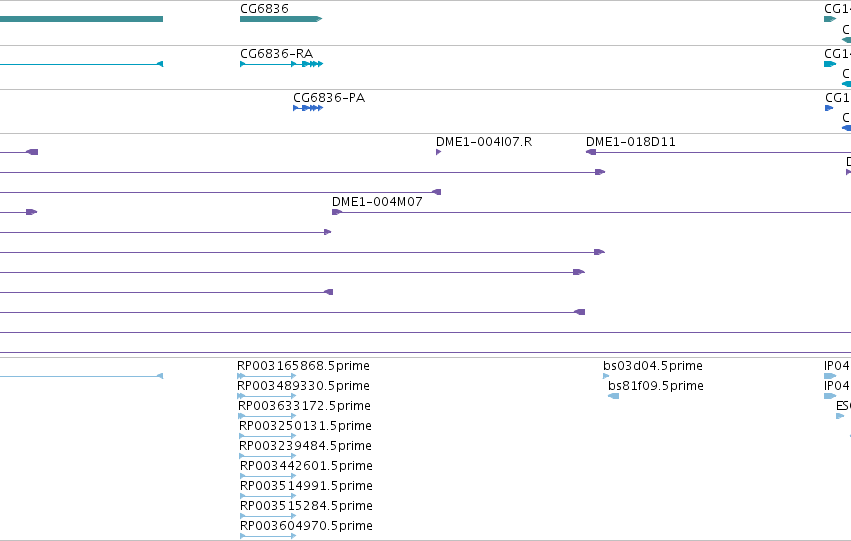
Task: Select the RP003604970.5prime EST feature
Action: (268, 536)
